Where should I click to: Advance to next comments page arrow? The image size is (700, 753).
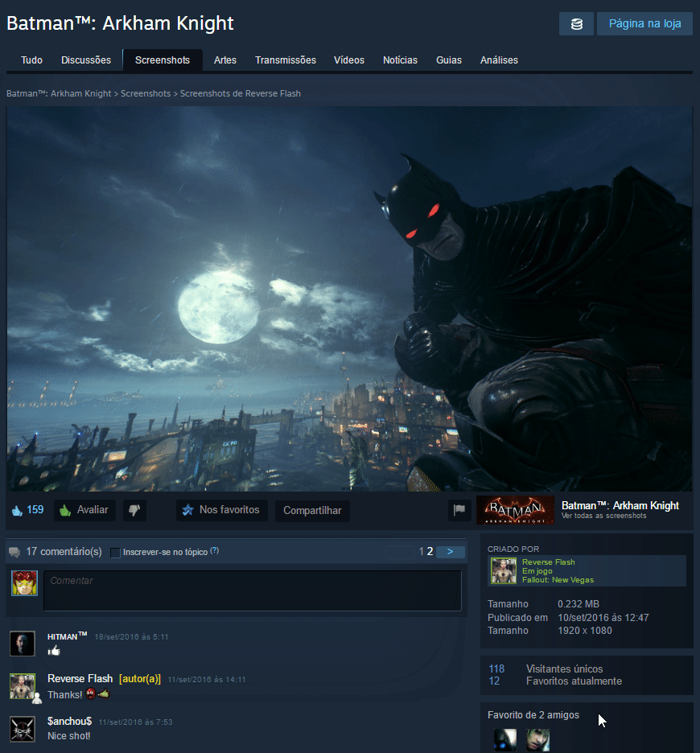point(450,552)
